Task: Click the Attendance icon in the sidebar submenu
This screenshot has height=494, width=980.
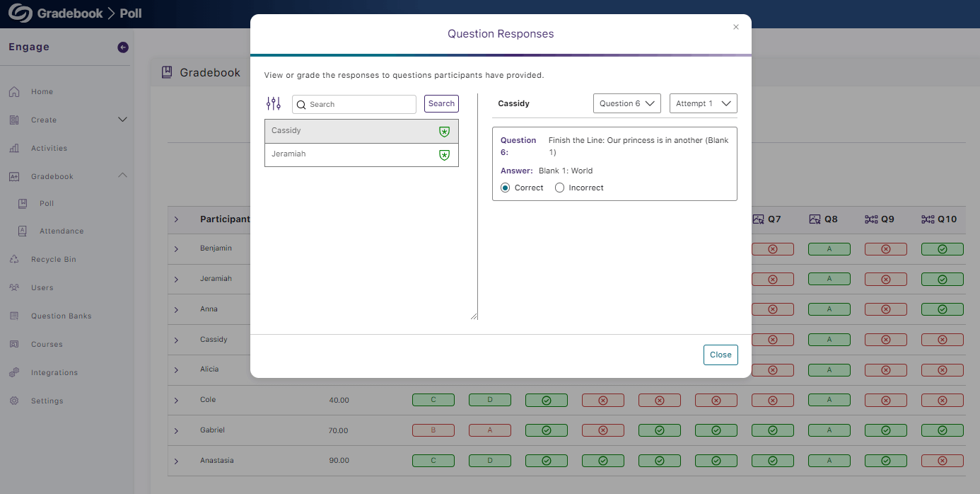Action: coord(23,231)
